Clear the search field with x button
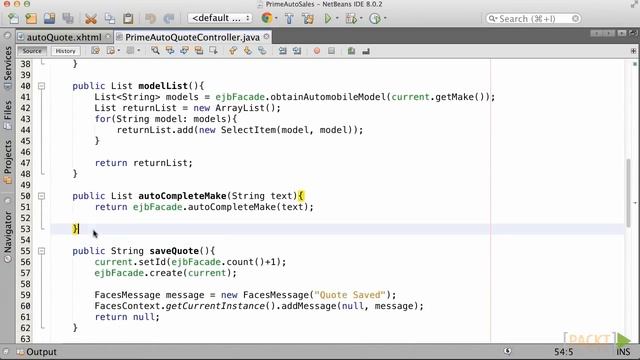 [575, 19]
